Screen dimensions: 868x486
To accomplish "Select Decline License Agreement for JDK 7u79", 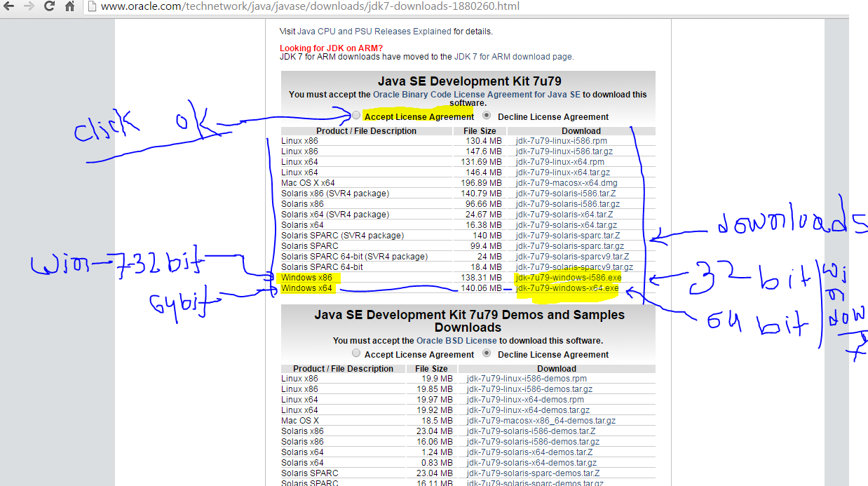I will [x=487, y=116].
